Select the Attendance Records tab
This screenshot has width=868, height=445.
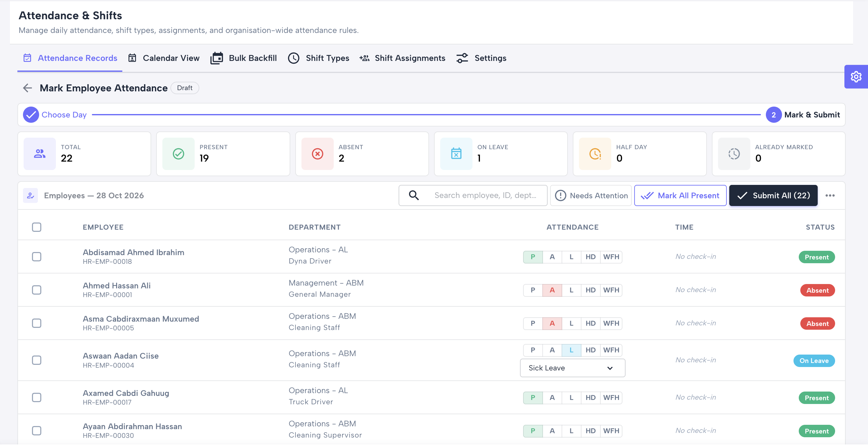70,58
